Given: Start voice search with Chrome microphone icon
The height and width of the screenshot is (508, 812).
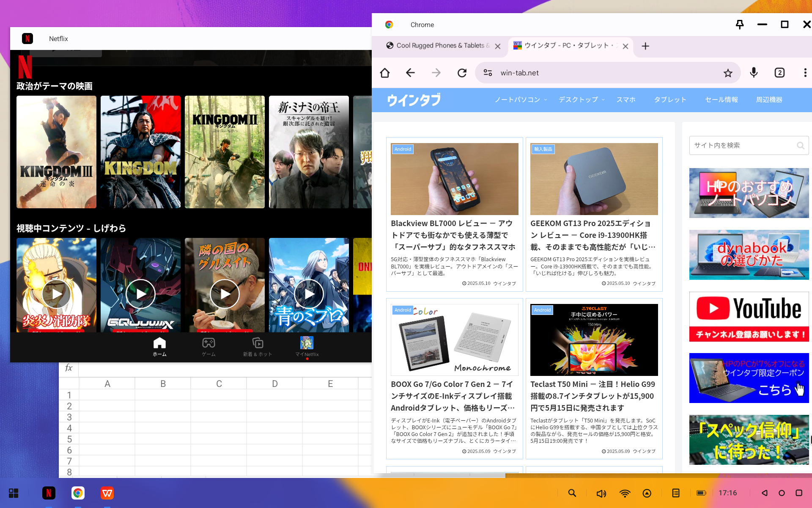Looking at the screenshot, I should tap(753, 72).
